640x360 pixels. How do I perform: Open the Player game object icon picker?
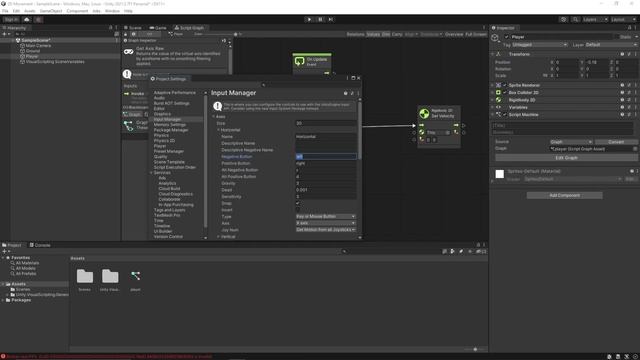point(495,38)
